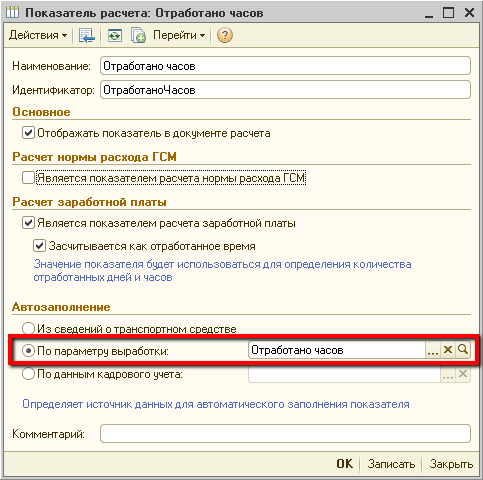Expand the Перейти dropdown menu
The width and height of the screenshot is (483, 480).
point(179,35)
